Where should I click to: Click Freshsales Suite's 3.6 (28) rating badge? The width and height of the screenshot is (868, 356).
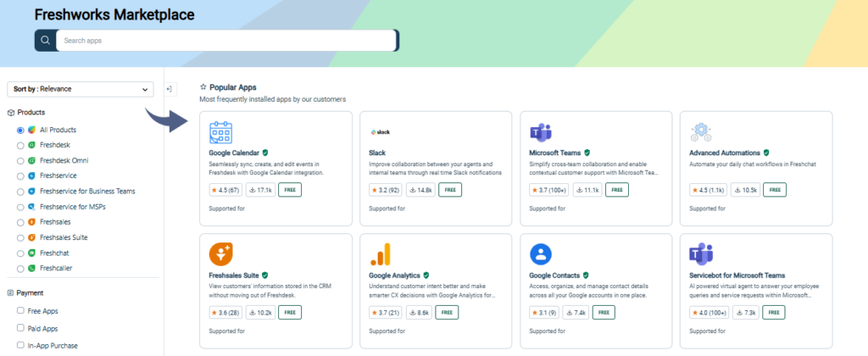point(225,312)
